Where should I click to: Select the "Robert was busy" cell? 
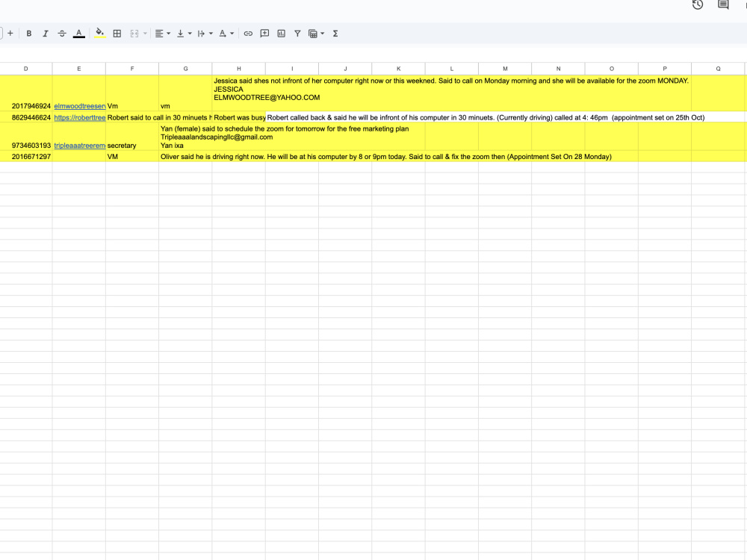tap(239, 117)
